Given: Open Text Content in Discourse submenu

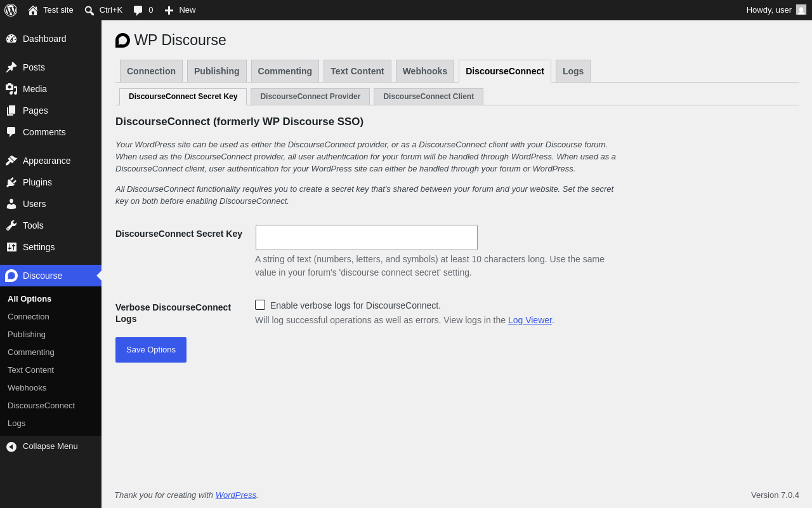Looking at the screenshot, I should pos(30,370).
